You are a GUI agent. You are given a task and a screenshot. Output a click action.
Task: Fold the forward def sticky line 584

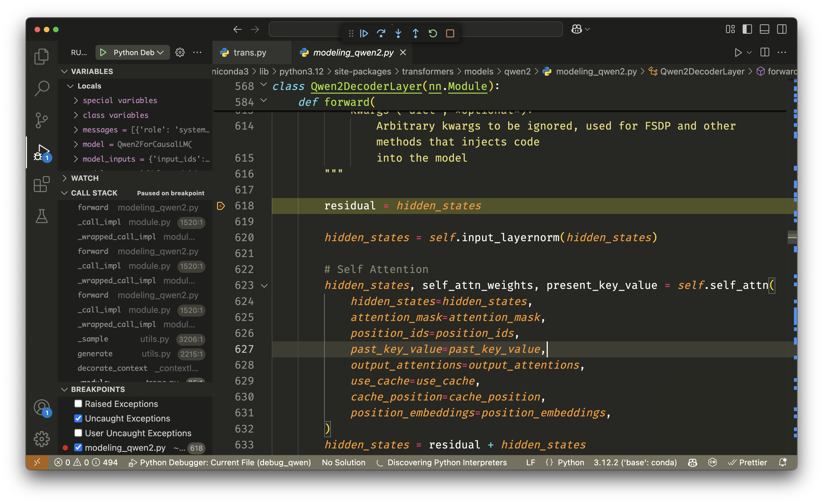(264, 100)
